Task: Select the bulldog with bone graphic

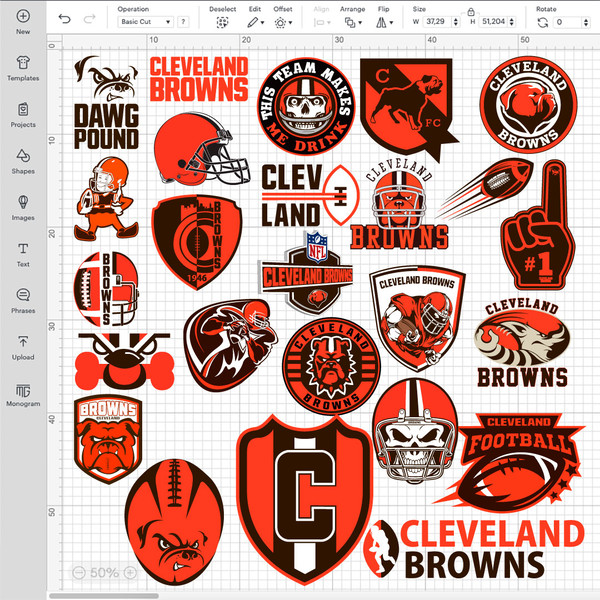Action: tap(124, 362)
